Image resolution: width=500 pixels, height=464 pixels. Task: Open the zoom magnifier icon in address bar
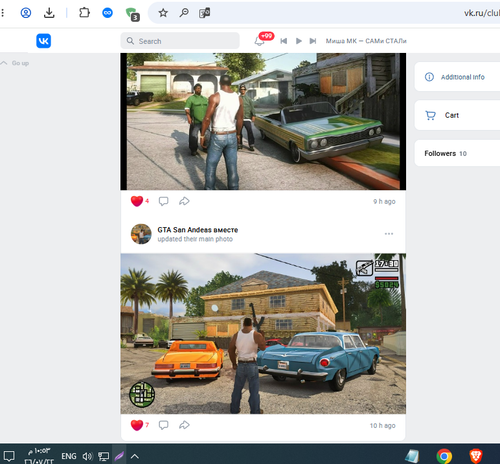184,13
